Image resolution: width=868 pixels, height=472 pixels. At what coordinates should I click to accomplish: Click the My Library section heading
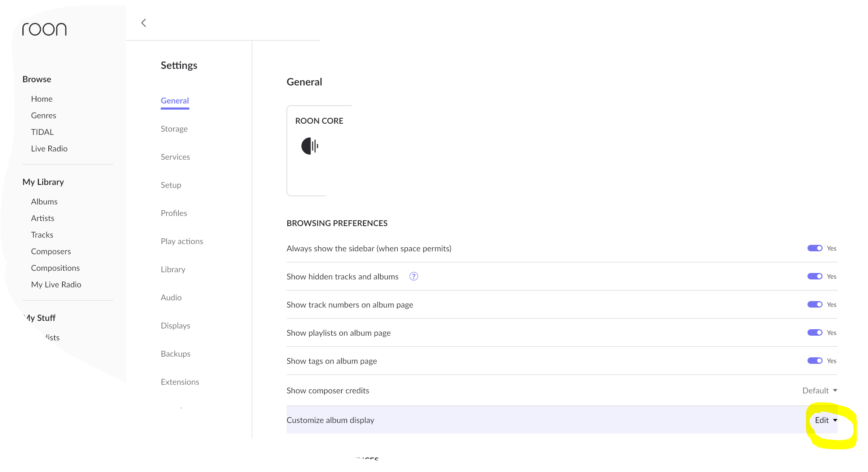pos(43,182)
